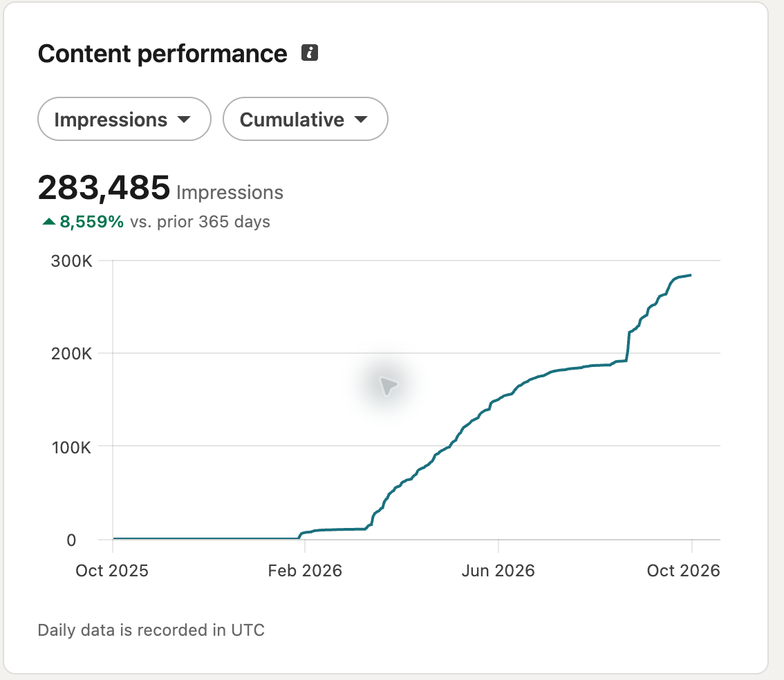
Task: Click the Oct 2025 axis label
Action: point(112,571)
